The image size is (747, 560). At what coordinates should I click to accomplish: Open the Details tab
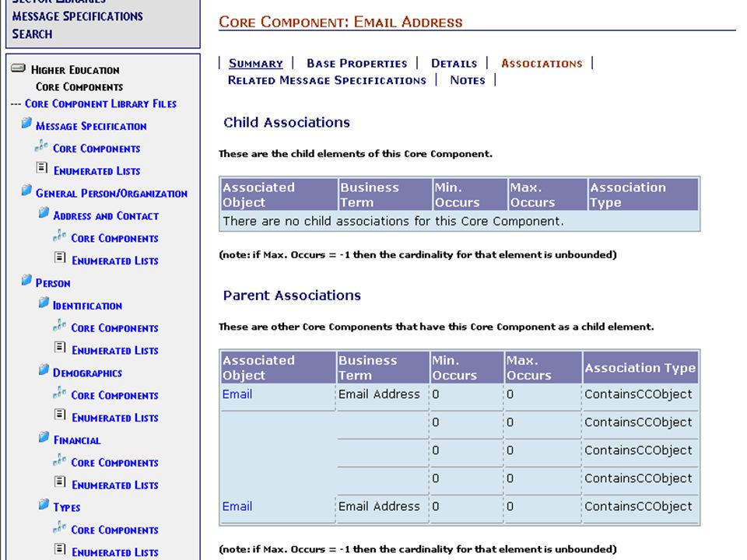tap(454, 63)
